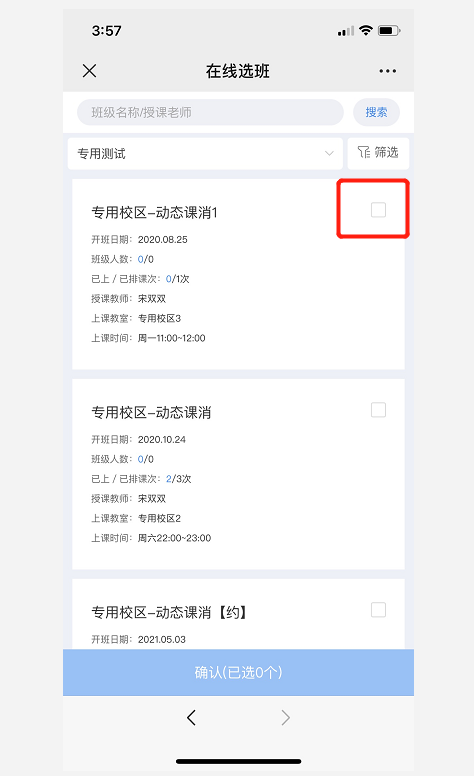474x776 pixels.
Task: Tap the filter funnel icon beside 筛选
Action: 364,152
